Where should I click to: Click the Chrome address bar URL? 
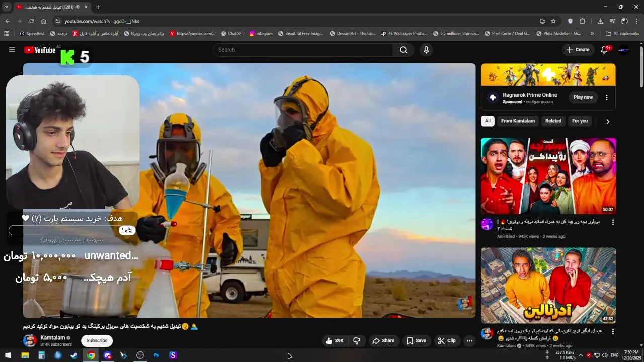[102, 21]
